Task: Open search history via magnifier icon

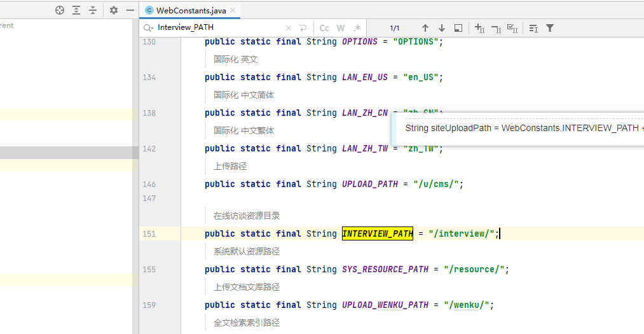Action: coord(148,28)
